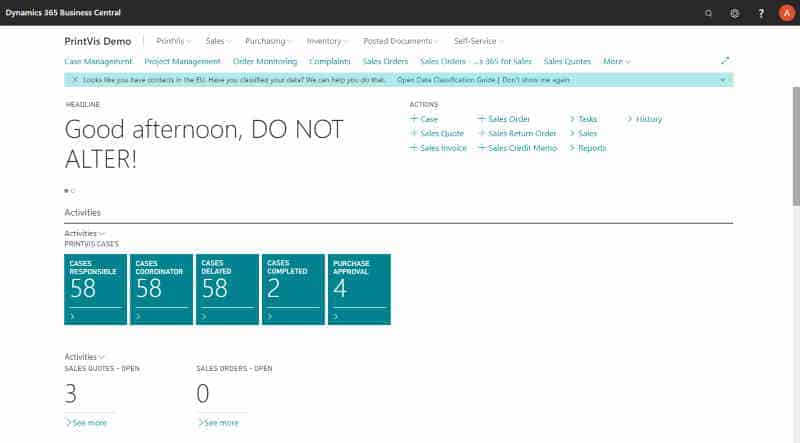Screen dimensions: 800x443
Task: Open the user account avatar
Action: click(787, 13)
